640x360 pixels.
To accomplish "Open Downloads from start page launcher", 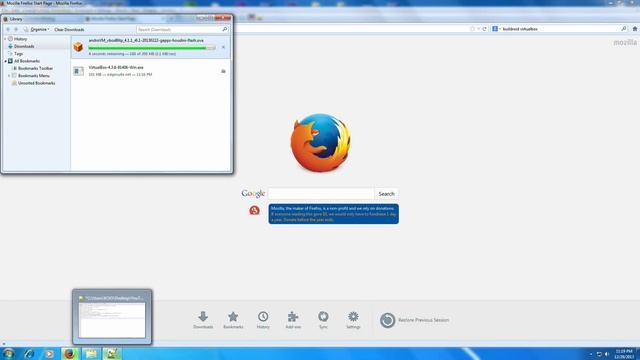I will pyautogui.click(x=203, y=320).
